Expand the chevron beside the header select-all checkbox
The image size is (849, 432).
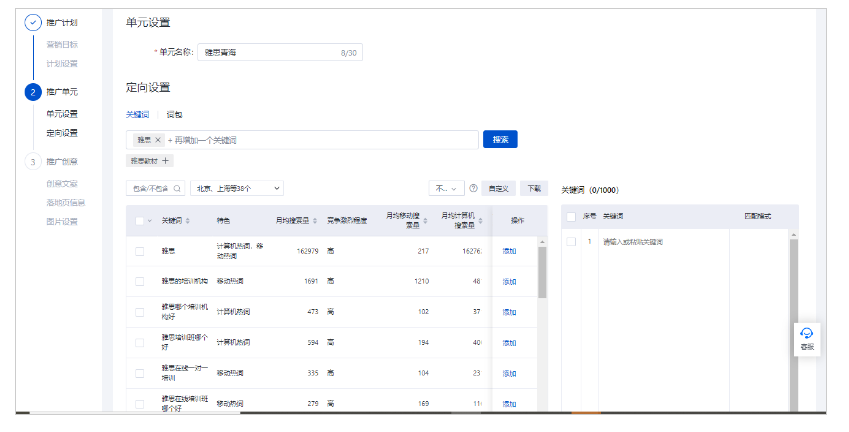click(x=150, y=220)
